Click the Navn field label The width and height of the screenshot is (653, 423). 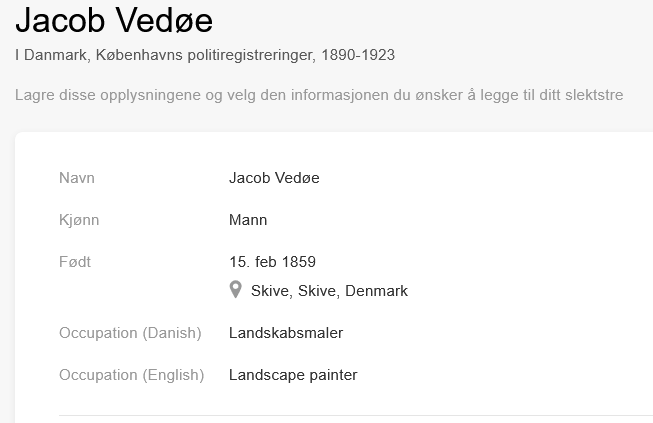[x=77, y=178]
